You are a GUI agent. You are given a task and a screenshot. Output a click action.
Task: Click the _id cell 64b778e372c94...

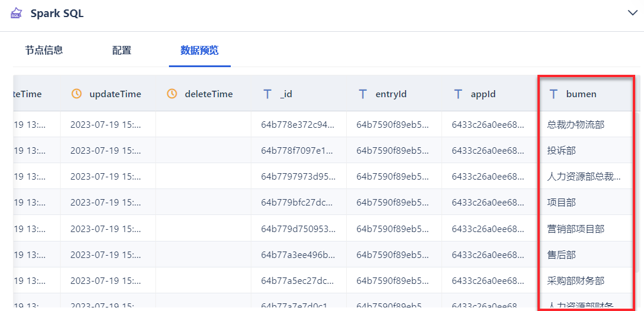pyautogui.click(x=298, y=124)
